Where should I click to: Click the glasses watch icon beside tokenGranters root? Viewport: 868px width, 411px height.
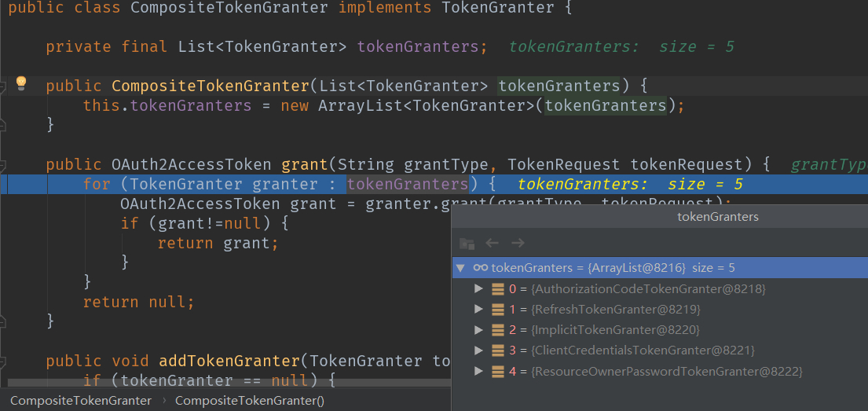(x=481, y=267)
